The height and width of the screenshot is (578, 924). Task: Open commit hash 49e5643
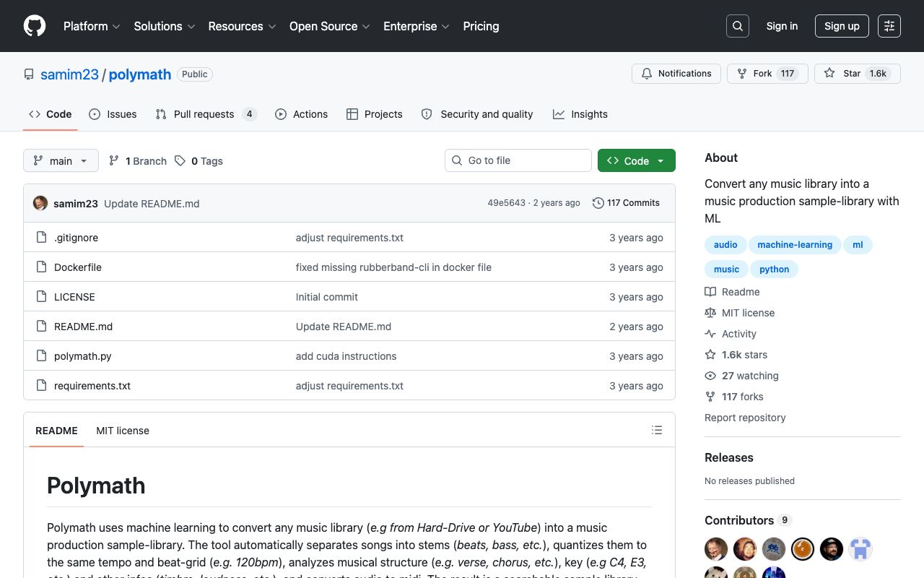click(506, 203)
